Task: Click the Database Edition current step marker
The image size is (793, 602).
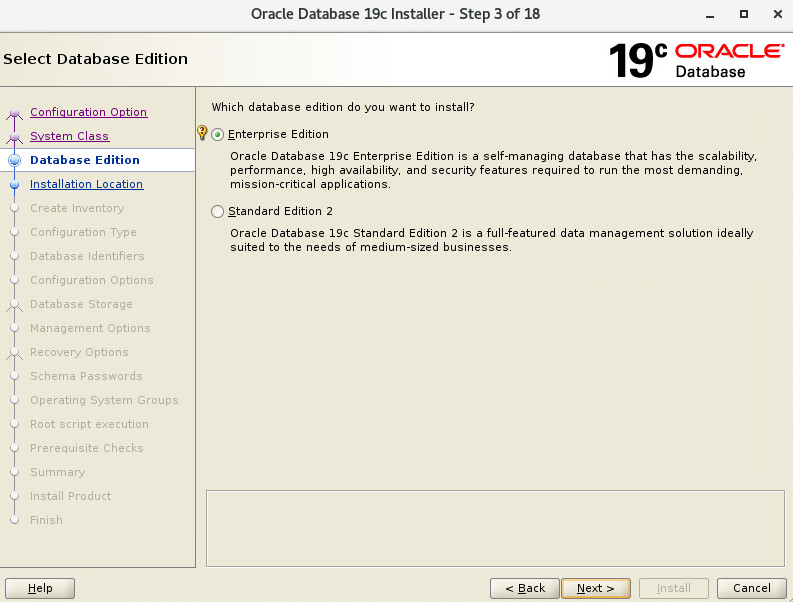Action: point(15,160)
